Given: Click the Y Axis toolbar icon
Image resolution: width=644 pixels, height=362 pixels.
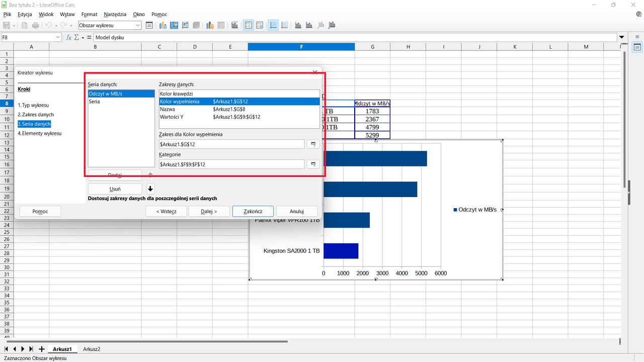Looking at the screenshot, I should click(309, 25).
